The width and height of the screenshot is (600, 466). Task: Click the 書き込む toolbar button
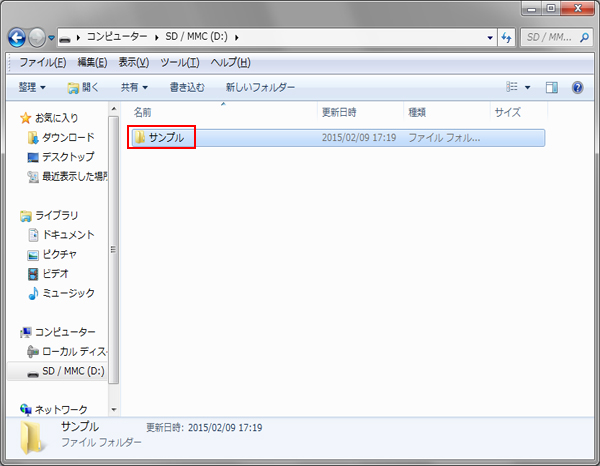pos(189,87)
